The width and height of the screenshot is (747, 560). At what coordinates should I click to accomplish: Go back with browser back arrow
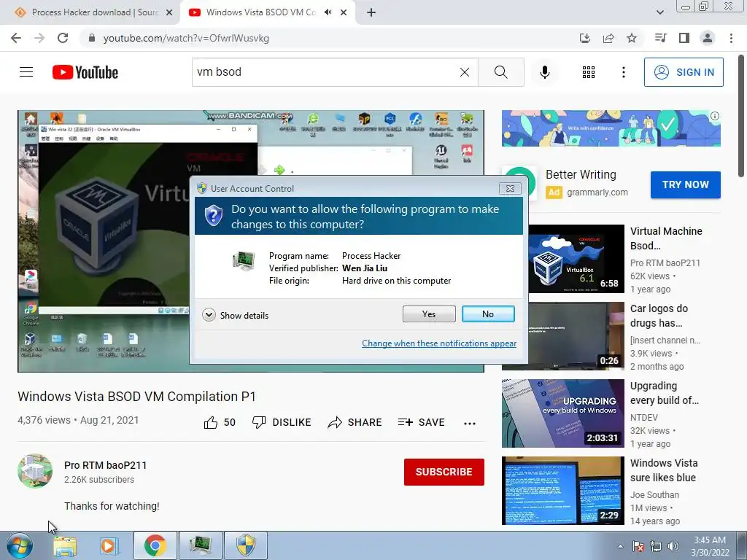tap(16, 38)
